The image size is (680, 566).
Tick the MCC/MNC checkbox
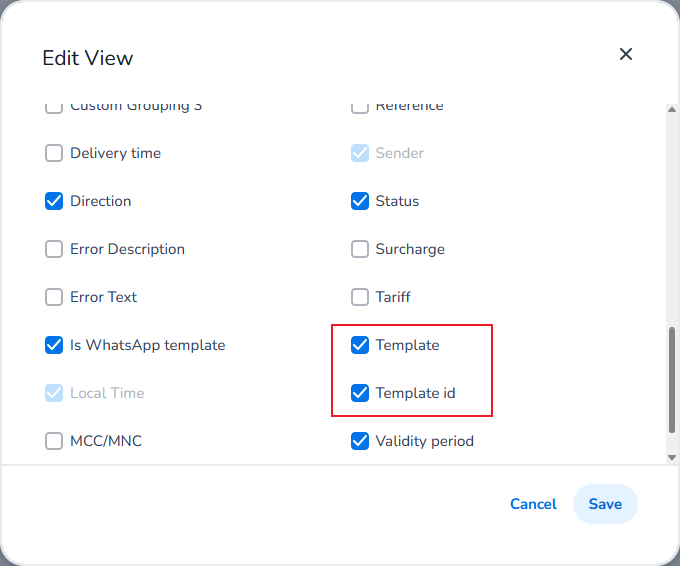(54, 441)
